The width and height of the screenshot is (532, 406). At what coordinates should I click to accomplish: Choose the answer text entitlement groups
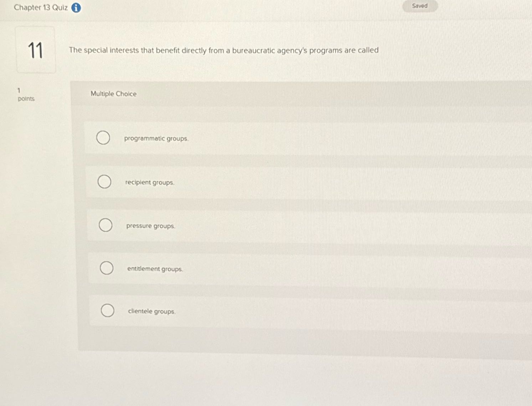pyautogui.click(x=155, y=269)
